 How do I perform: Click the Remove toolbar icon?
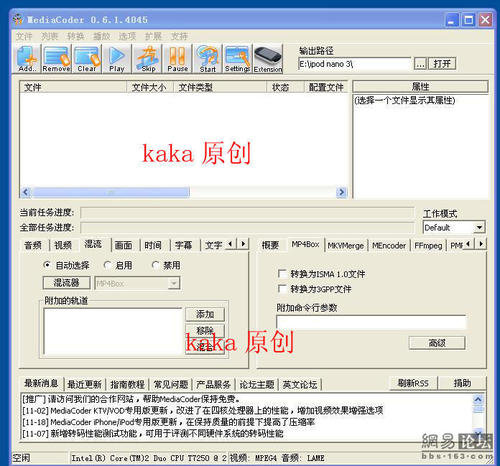[56, 59]
